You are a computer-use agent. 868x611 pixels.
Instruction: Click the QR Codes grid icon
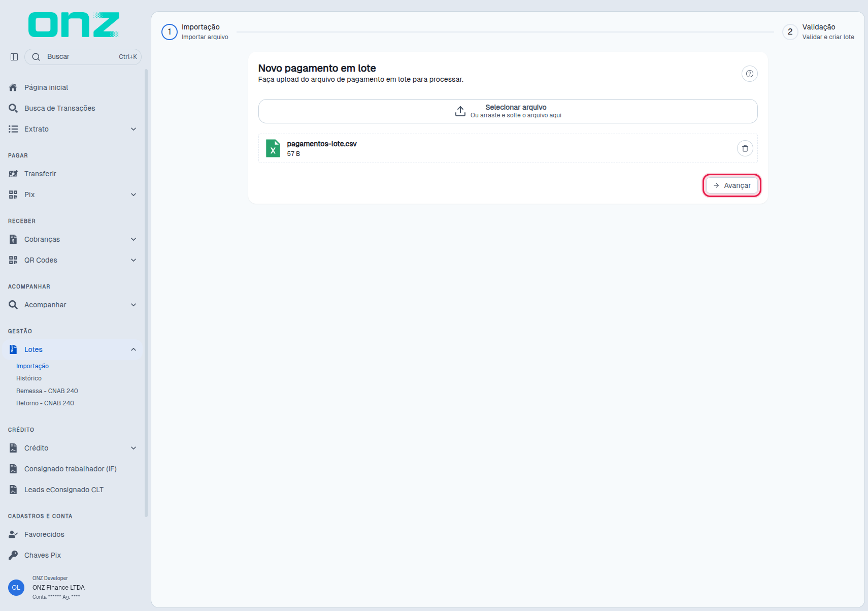[13, 260]
